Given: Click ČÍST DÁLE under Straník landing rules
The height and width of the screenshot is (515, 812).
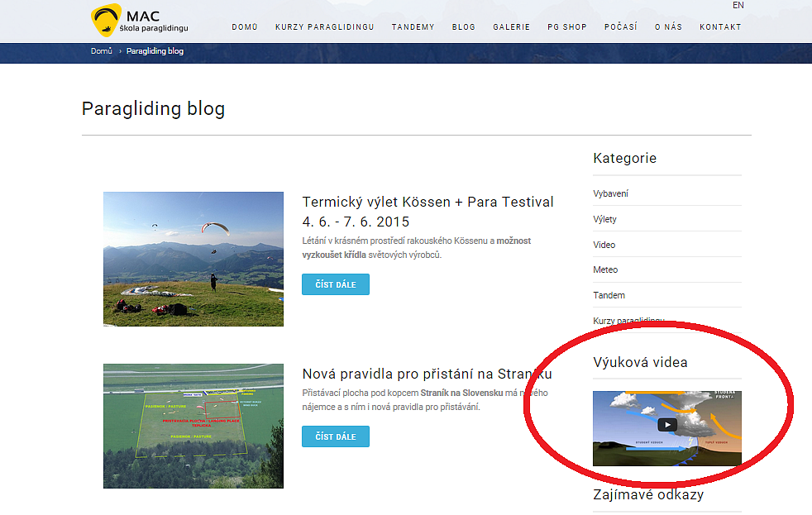Looking at the screenshot, I should click(336, 436).
